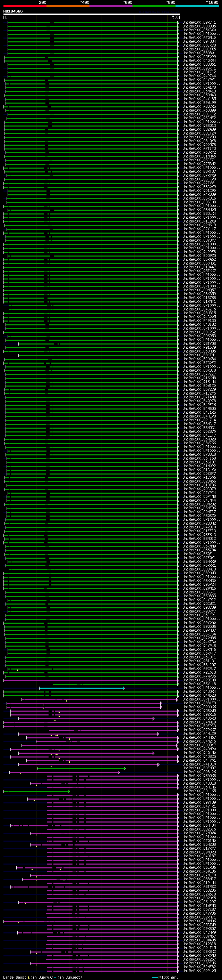Screen dimensions: 222x980
Task: Select the UniRef100_D0A4K6 label
Action: [x=199, y=707]
